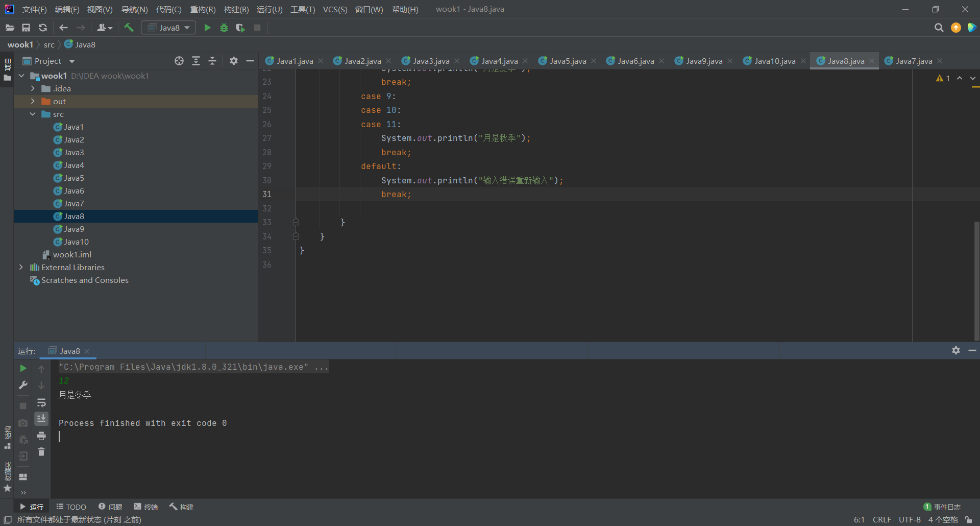This screenshot has height=526, width=980.
Task: Run the Java8 configuration from the toolbar
Action: click(207, 28)
